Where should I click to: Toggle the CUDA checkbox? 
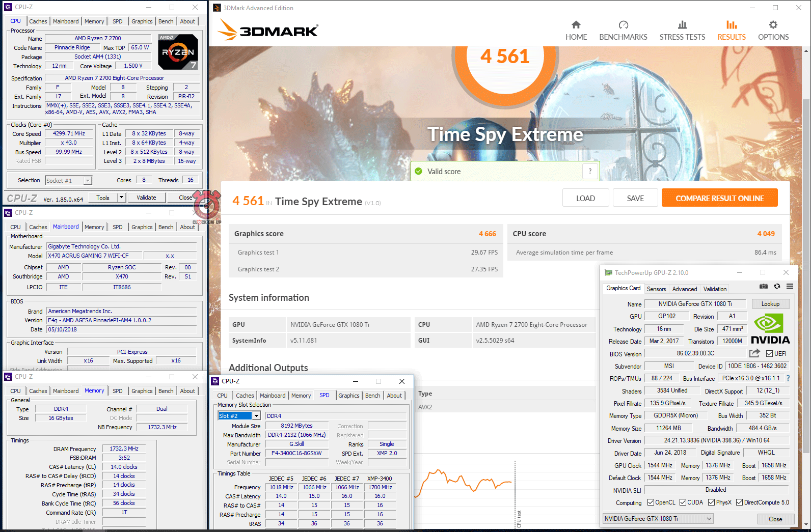click(x=683, y=502)
